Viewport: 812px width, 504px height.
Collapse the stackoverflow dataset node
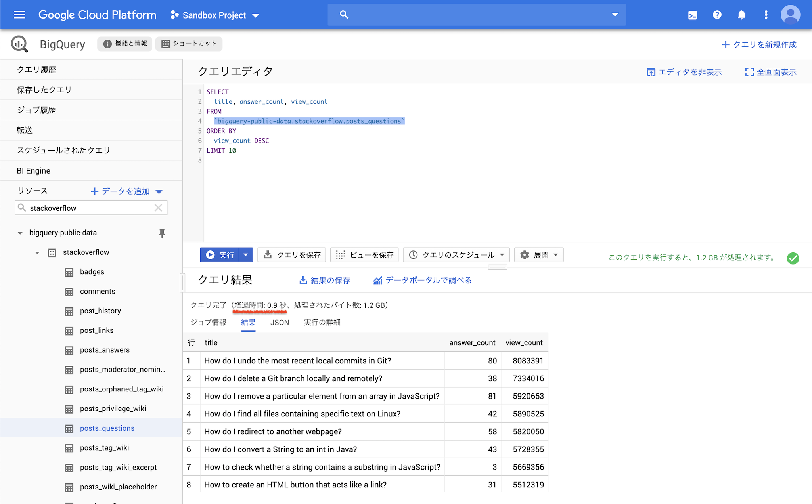pyautogui.click(x=37, y=253)
